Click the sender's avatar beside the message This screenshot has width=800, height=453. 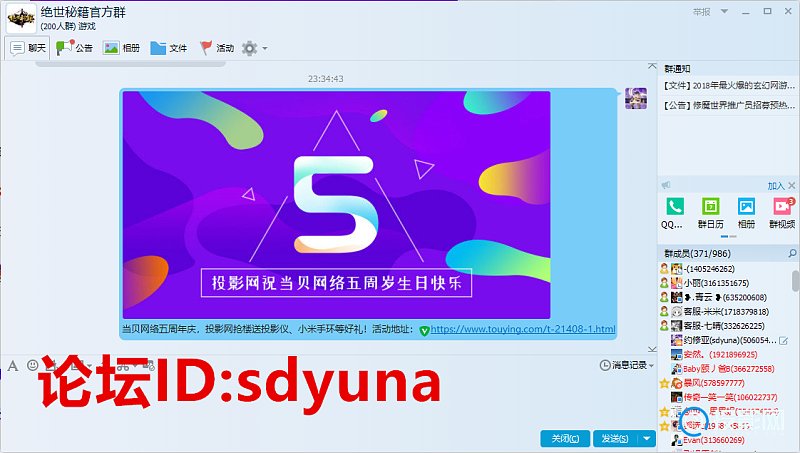click(636, 98)
